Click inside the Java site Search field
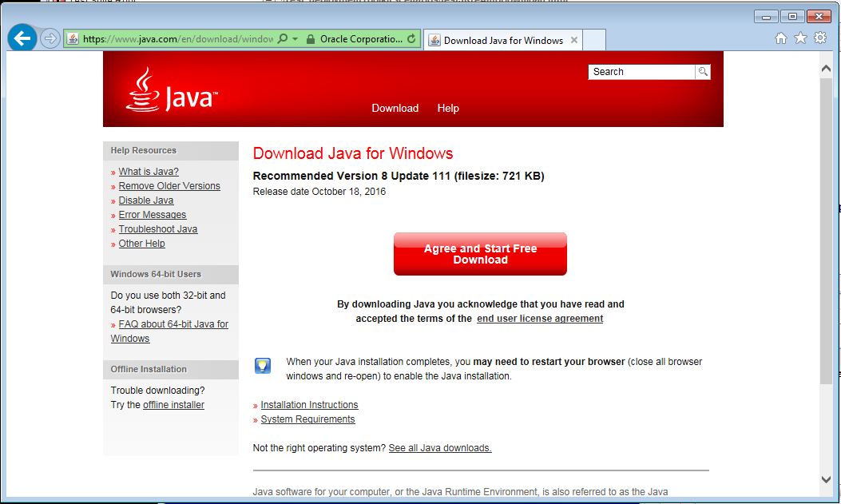Viewport: 841px width, 504px height. (x=641, y=72)
